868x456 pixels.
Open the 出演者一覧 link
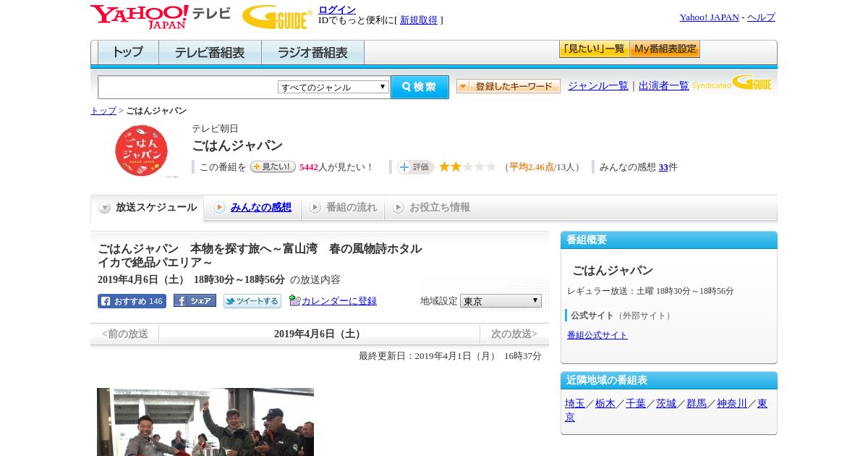[x=663, y=86]
